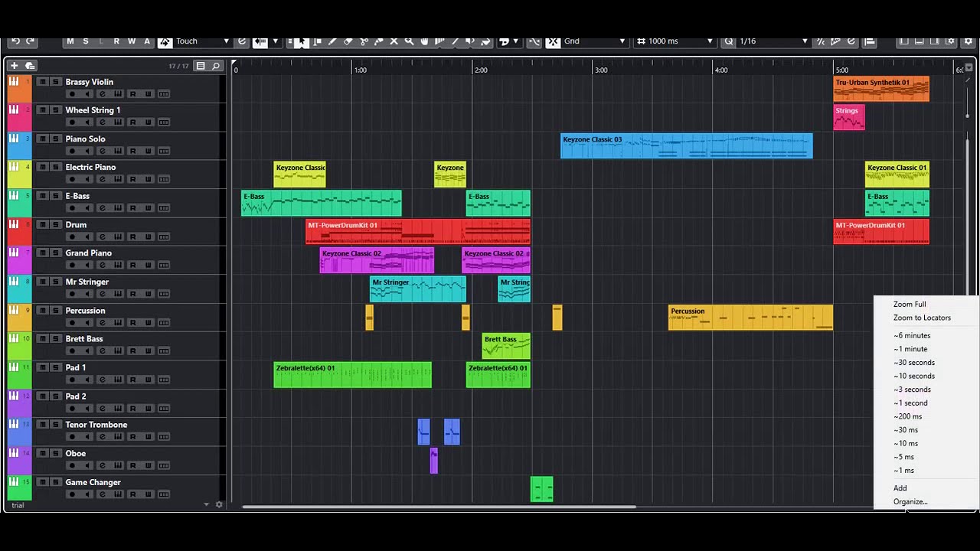Click the Add Track plus button
This screenshot has width=980, height=551.
pos(14,66)
